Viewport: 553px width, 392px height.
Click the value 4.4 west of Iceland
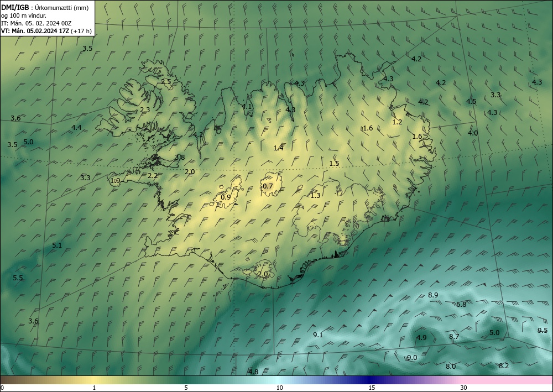pos(76,127)
